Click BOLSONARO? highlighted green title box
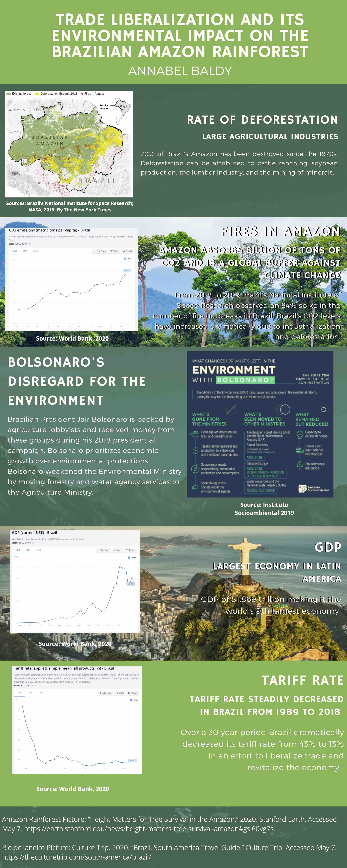 (x=246, y=380)
